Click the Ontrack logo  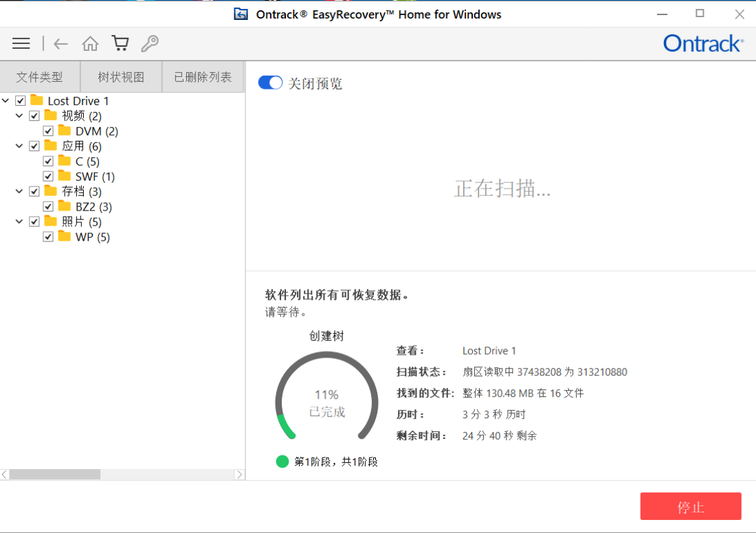point(704,43)
